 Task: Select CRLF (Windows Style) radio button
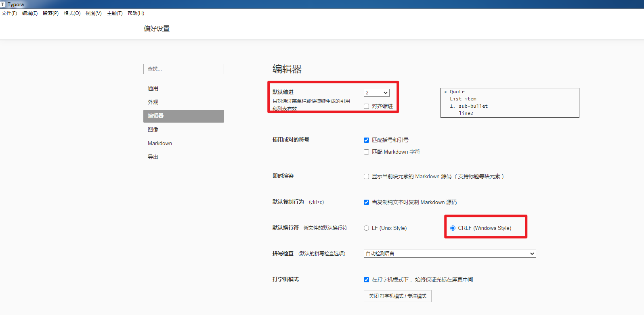[453, 228]
